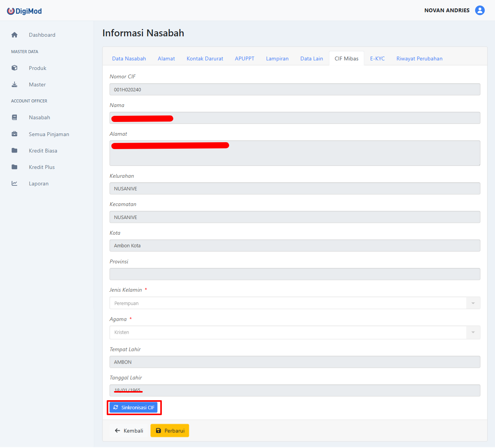Switch to the E-KYC tab
The height and width of the screenshot is (448, 495).
coord(377,58)
